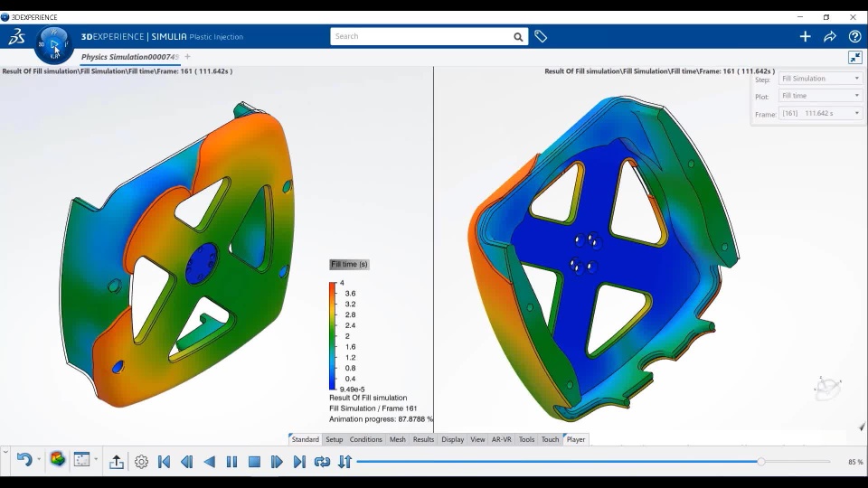Collapse the action bar chevron
The height and width of the screenshot is (488, 868).
[5, 452]
